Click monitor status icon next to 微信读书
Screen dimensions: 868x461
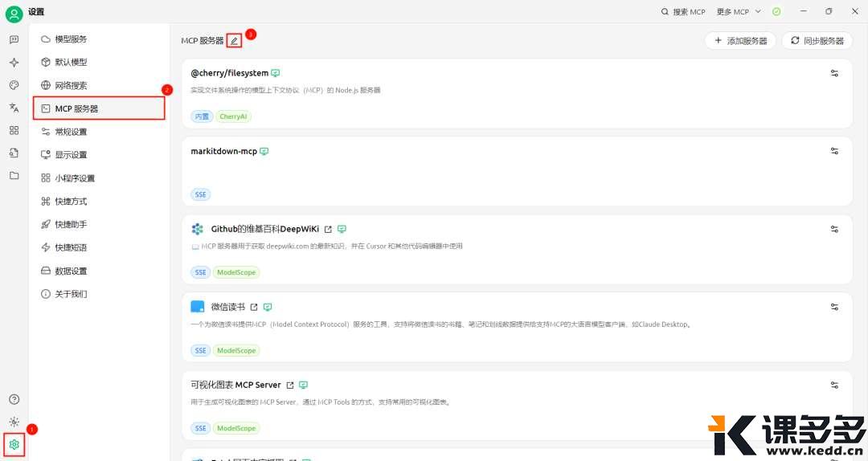268,307
